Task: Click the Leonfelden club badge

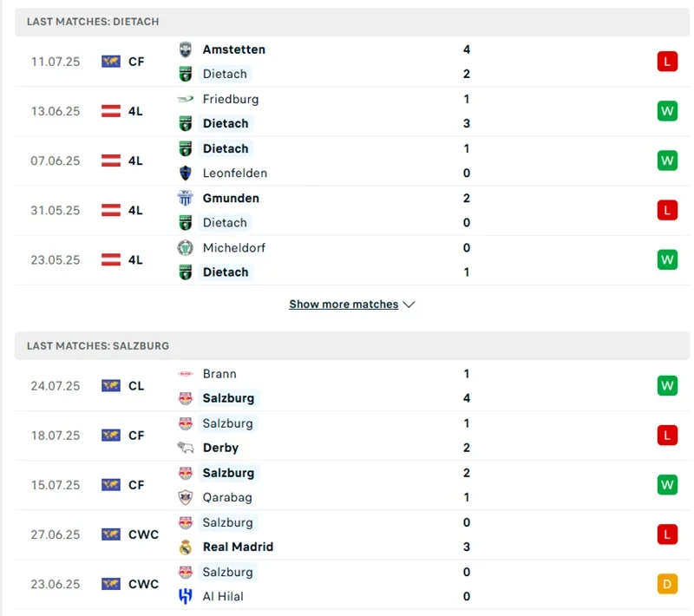Action: [x=185, y=173]
